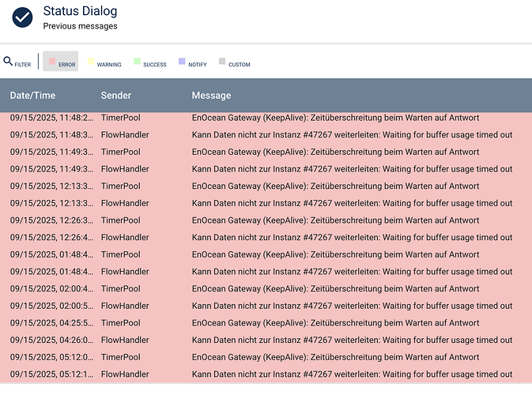Select the 11:49:3... FlowHandler sender cell
The width and height of the screenshot is (532, 395).
click(x=125, y=169)
